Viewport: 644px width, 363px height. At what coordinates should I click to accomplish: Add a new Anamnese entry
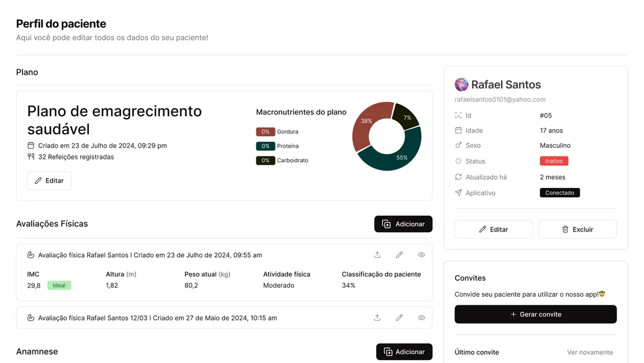404,351
